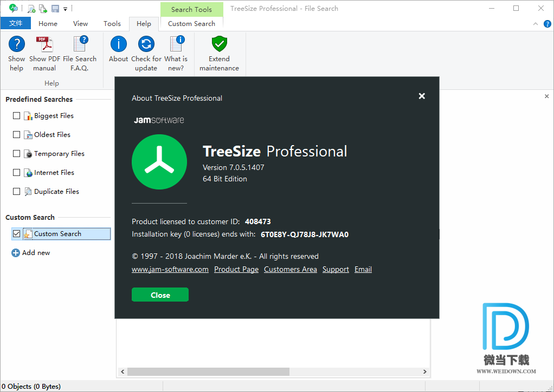The width and height of the screenshot is (554, 392).
Task: Click the Custom Search star icon
Action: pyautogui.click(x=28, y=234)
